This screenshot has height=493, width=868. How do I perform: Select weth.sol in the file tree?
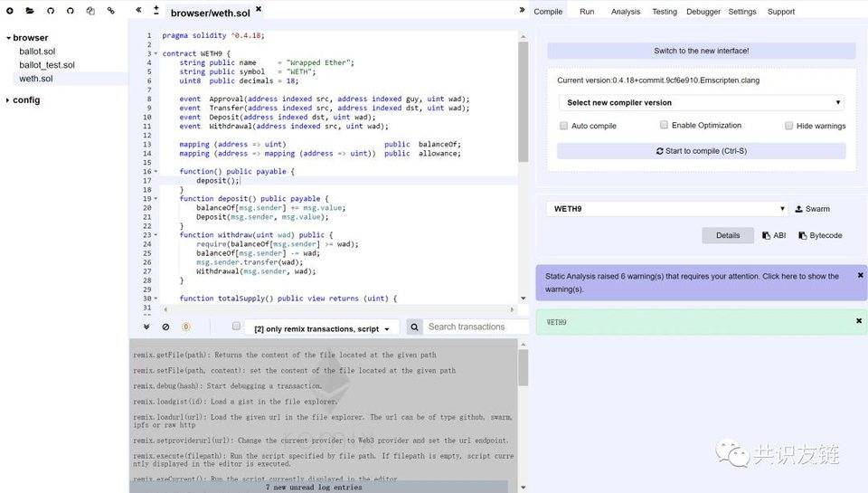(36, 79)
